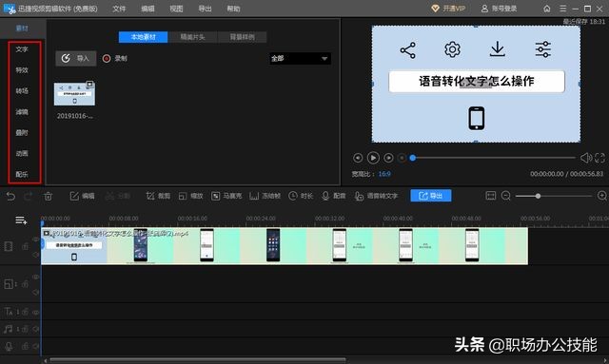This screenshot has width=609, height=364.
Task: Click the add track icon above timeline
Action: click(x=21, y=220)
